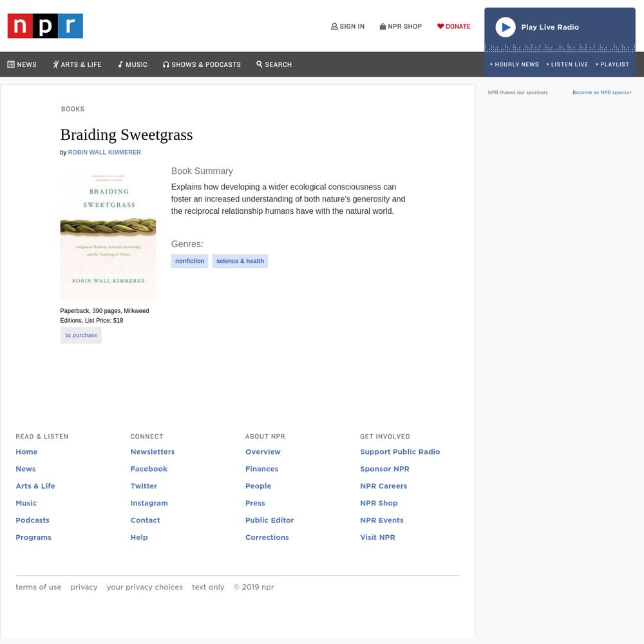Open the Newsletters link
Screen dimensions: 644x644
click(153, 452)
